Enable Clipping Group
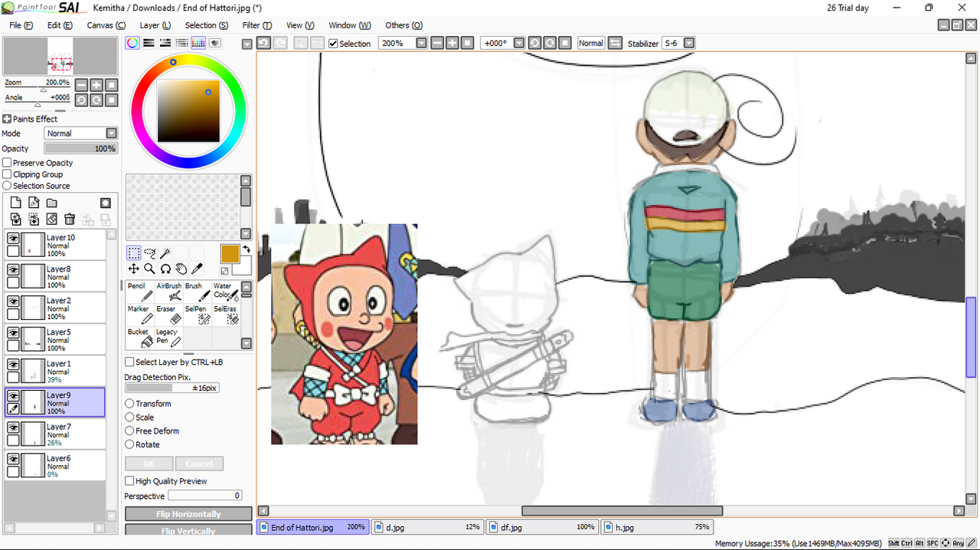Viewport: 980px width, 550px height. click(x=7, y=174)
